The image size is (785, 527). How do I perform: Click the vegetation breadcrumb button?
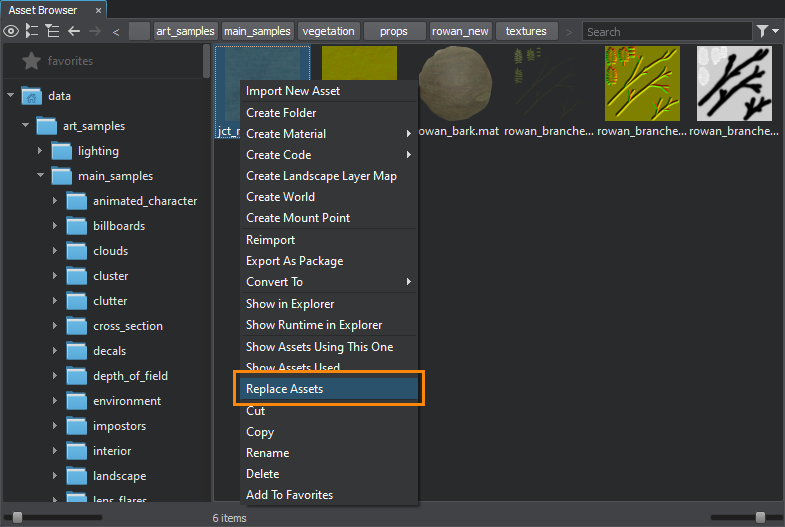click(x=328, y=31)
